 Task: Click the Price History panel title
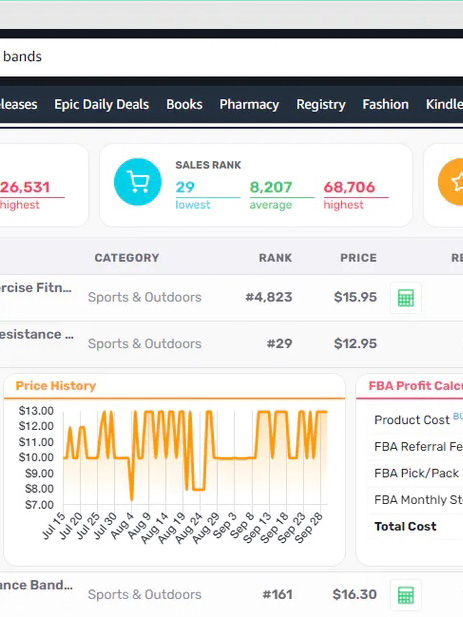55,386
